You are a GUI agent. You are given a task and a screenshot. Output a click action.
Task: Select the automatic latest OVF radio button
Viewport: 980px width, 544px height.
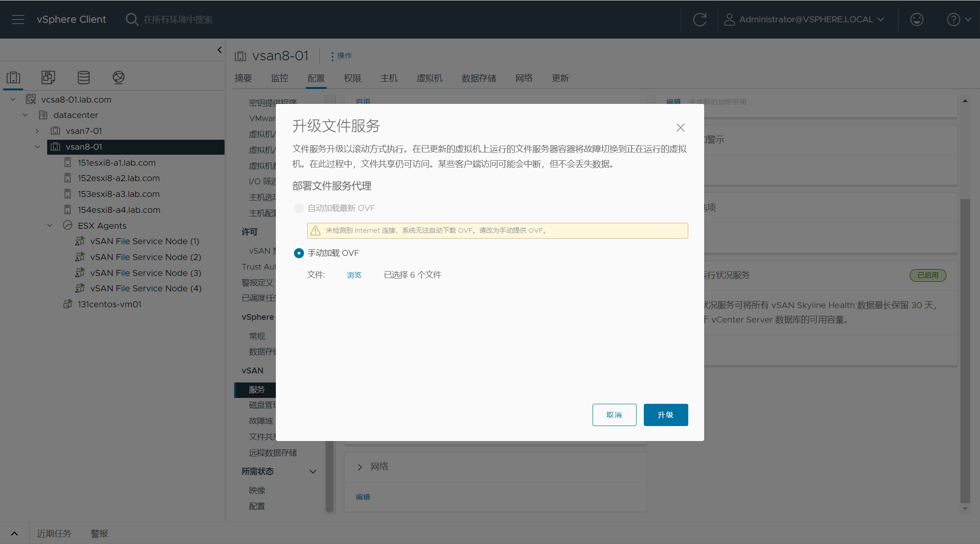299,208
